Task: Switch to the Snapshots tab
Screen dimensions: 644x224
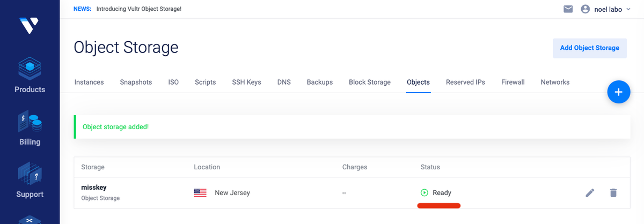Action: pyautogui.click(x=136, y=82)
